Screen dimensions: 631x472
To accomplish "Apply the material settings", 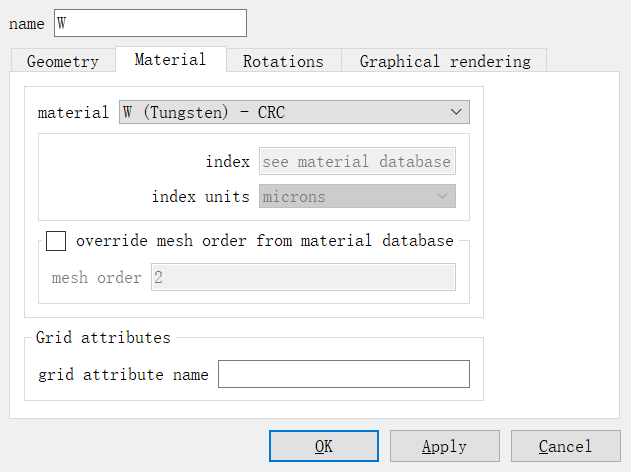I will (x=444, y=446).
